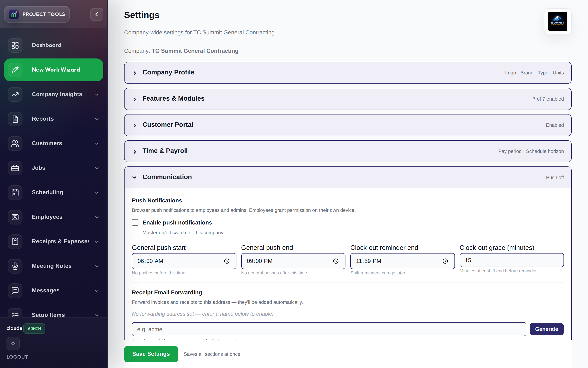The height and width of the screenshot is (368, 588).
Task: Open the Reports menu item
Action: (54, 119)
